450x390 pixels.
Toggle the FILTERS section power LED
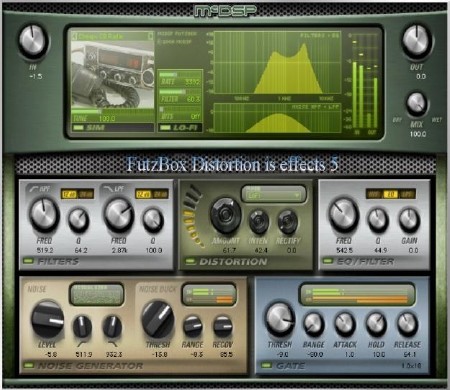coord(28,261)
